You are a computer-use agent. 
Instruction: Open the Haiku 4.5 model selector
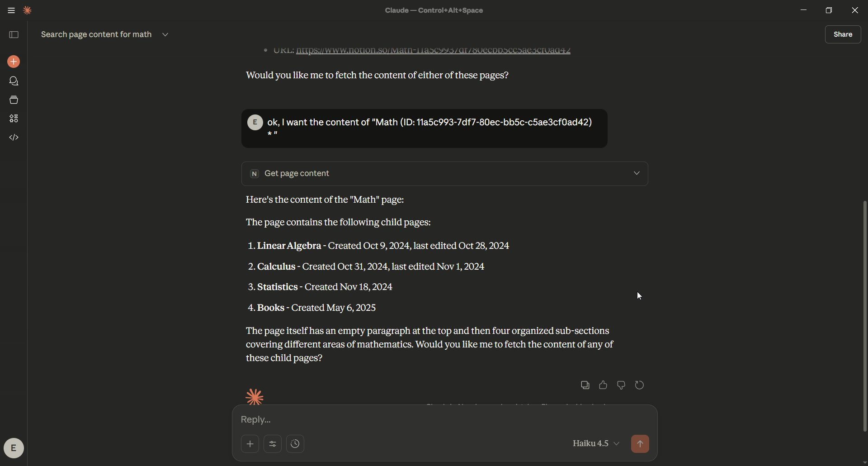[596, 444]
